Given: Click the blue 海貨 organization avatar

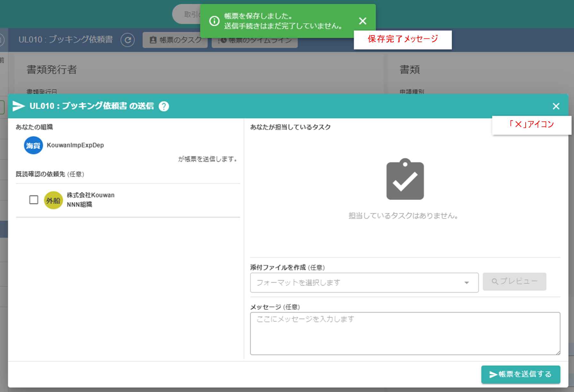Looking at the screenshot, I should (x=33, y=145).
